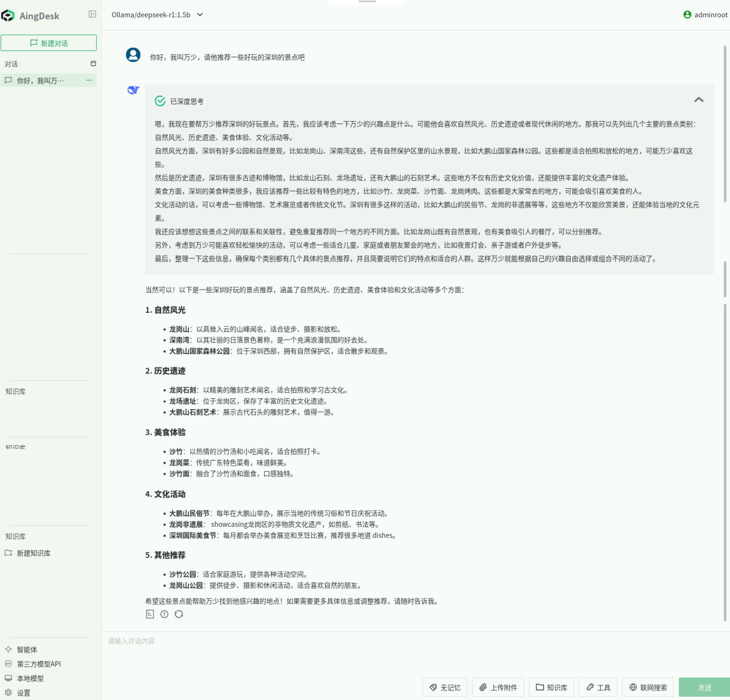
Task: Open the 知识库 button in the input toolbar
Action: click(x=552, y=687)
